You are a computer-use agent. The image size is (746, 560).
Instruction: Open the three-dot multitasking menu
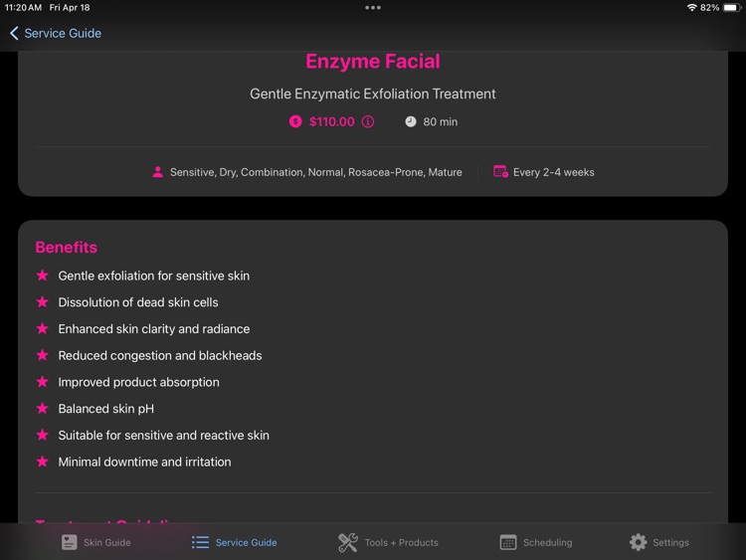tap(373, 8)
